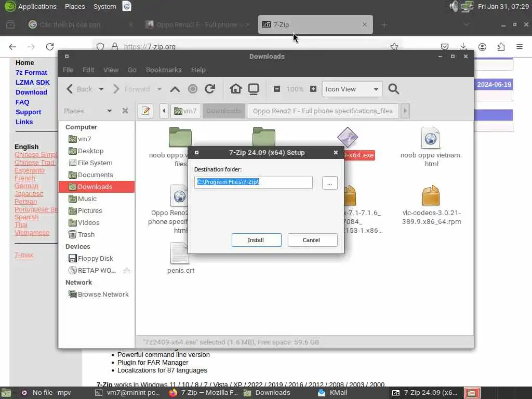This screenshot has height=399, width=532.
Task: Open Trash in the sidebar
Action: (97, 234)
